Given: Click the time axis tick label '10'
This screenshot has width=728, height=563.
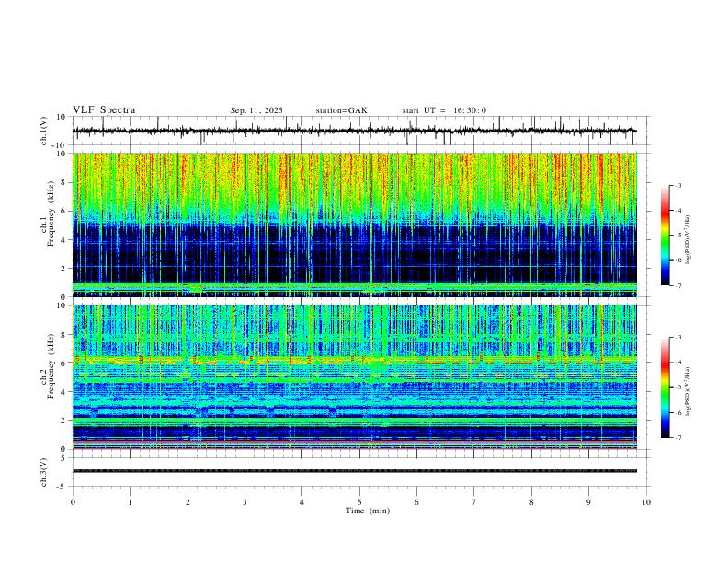Looking at the screenshot, I should click(646, 502).
